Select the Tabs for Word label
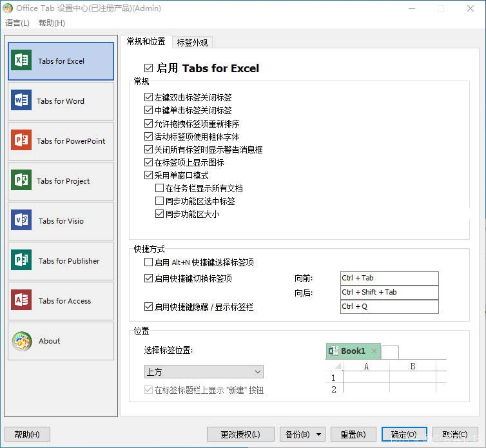 point(61,101)
